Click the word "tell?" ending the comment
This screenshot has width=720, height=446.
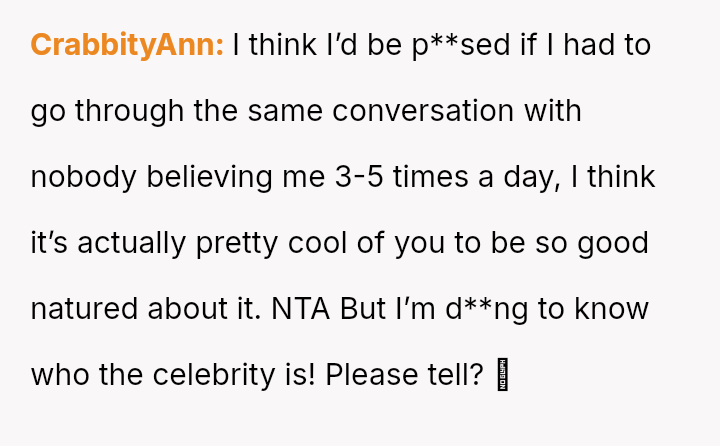point(458,375)
